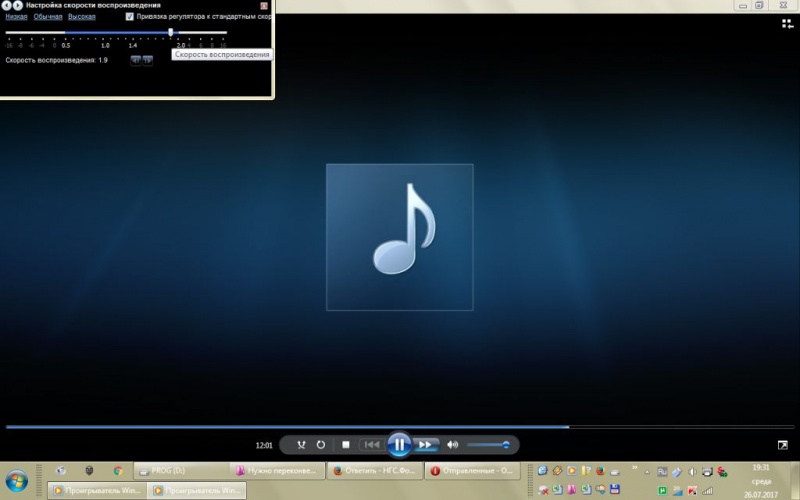Open the Windows Start menu

[x=17, y=477]
